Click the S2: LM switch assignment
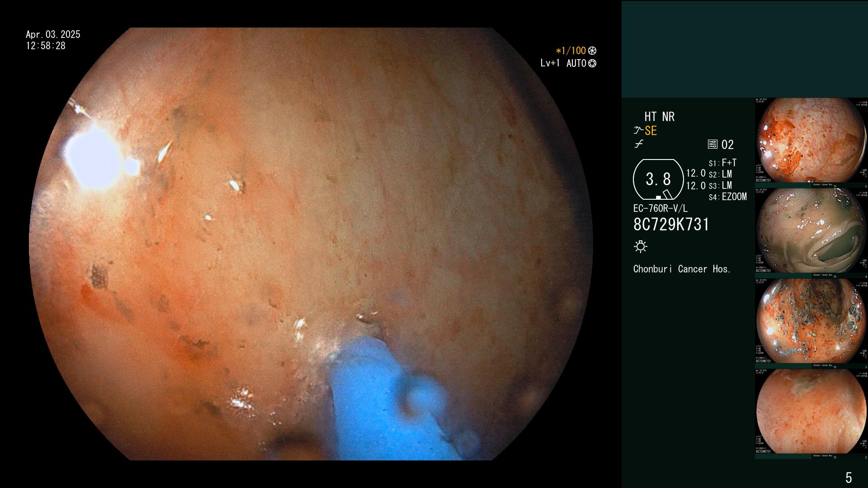The width and height of the screenshot is (868, 488). point(720,174)
